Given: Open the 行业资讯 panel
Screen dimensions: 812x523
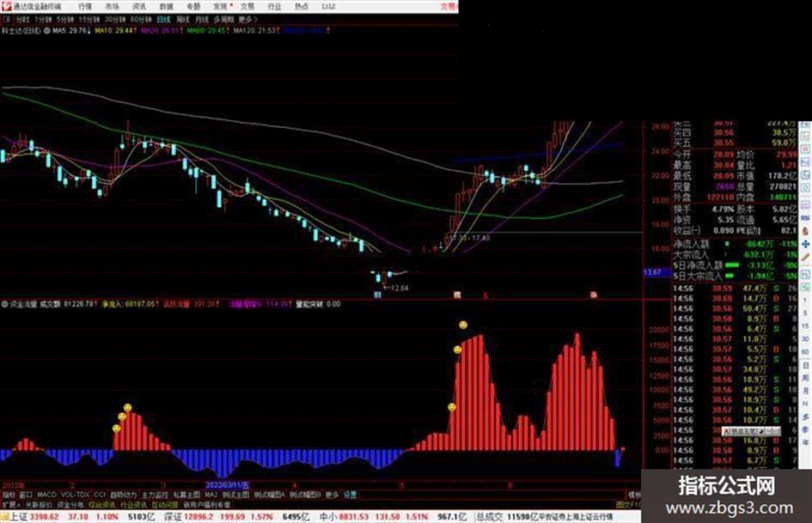Looking at the screenshot, I should 133,504.
